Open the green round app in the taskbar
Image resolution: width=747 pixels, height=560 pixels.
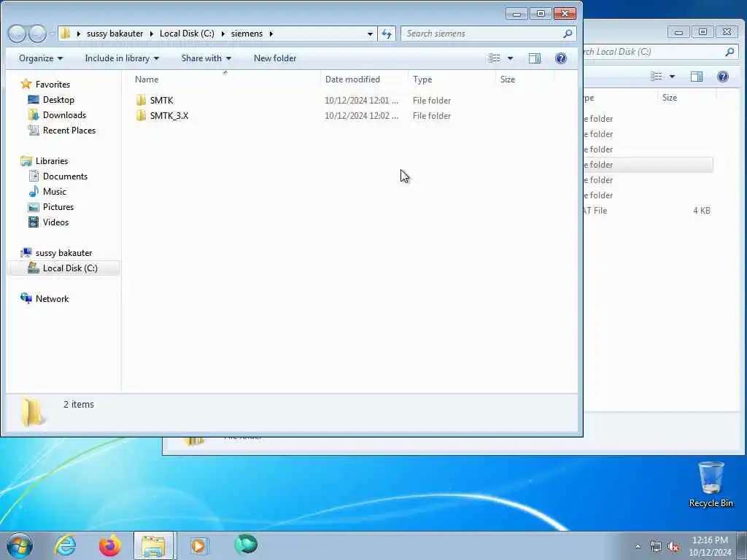246,545
